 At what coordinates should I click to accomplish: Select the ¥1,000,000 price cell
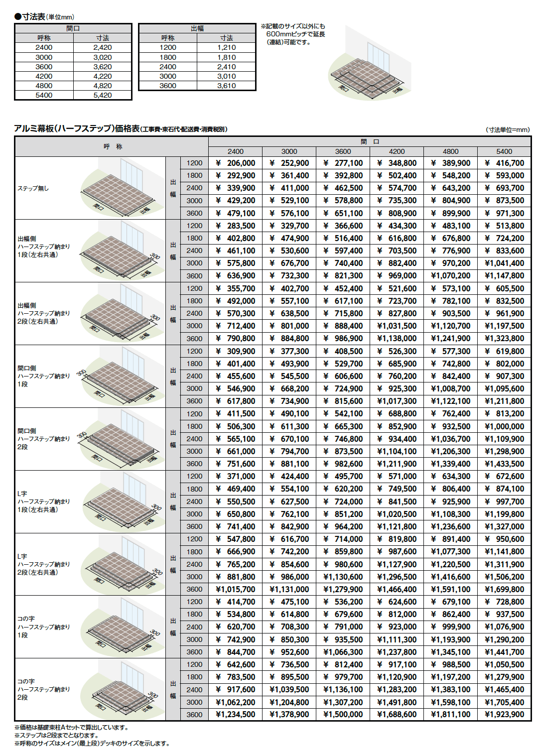(504, 427)
